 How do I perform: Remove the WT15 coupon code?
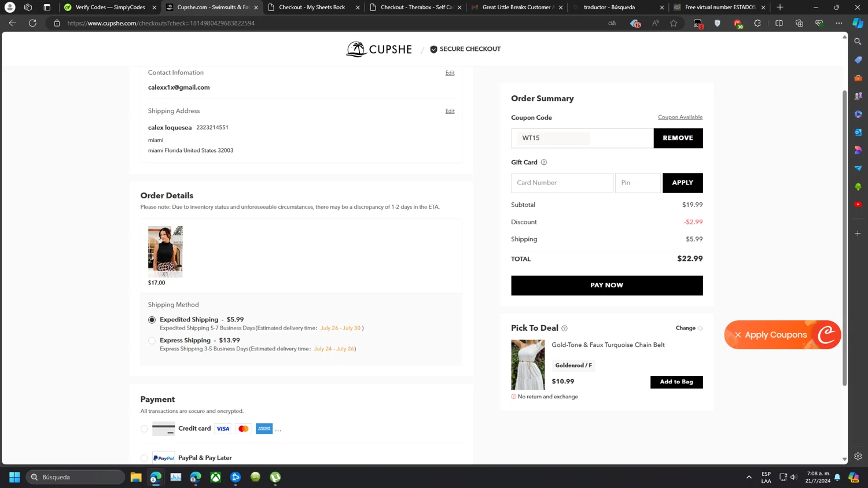678,138
